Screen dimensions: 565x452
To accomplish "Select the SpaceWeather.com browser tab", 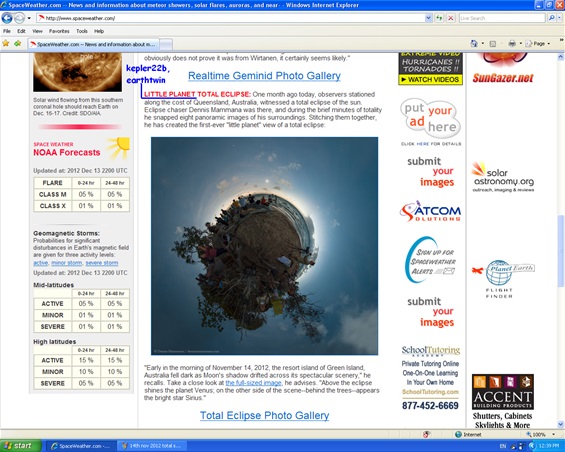I will click(x=93, y=44).
